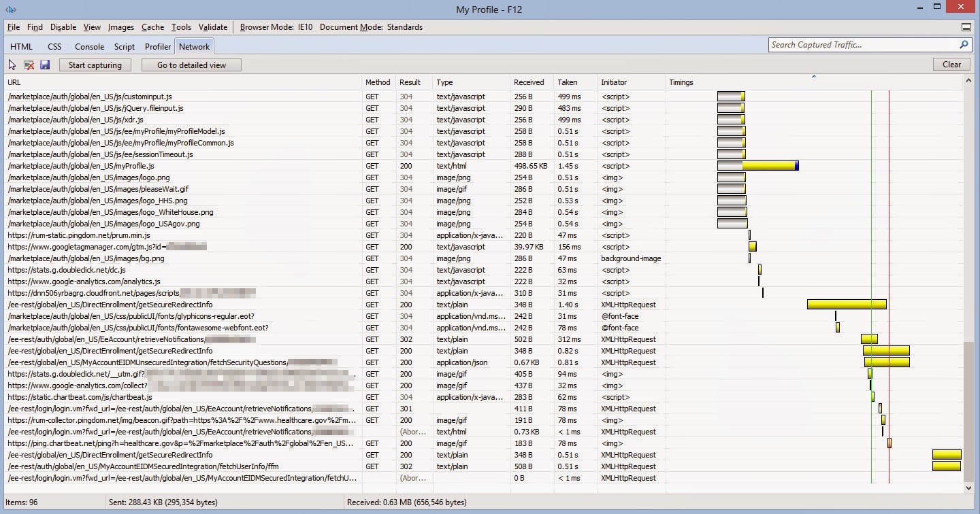
Task: Open the Document Mode: Standards menu
Action: pos(371,27)
